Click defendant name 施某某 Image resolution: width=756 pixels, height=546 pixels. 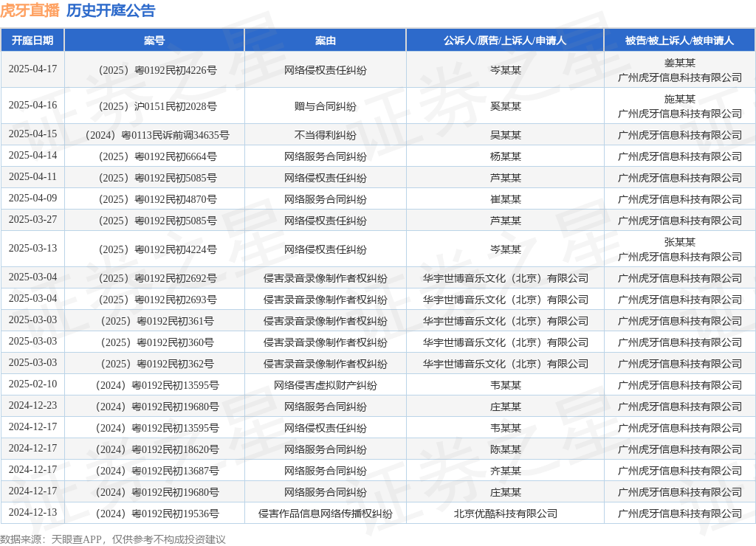pyautogui.click(x=680, y=99)
